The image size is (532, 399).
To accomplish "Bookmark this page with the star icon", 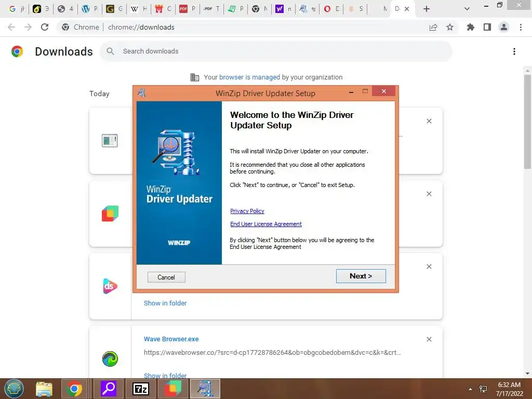I will pyautogui.click(x=450, y=27).
